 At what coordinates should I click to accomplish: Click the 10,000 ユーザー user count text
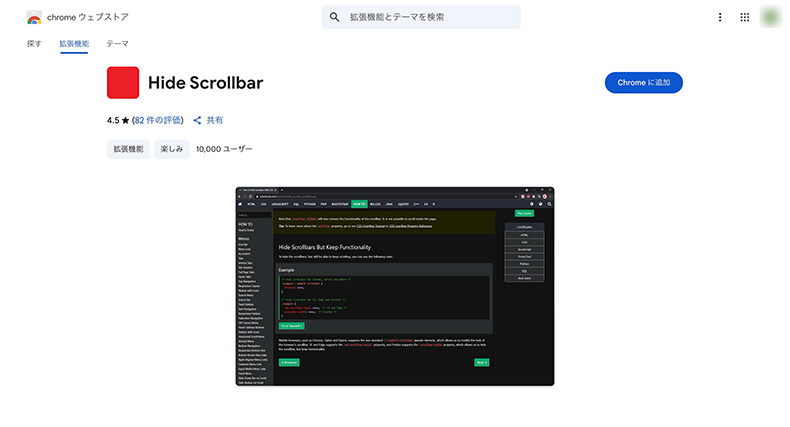(224, 149)
